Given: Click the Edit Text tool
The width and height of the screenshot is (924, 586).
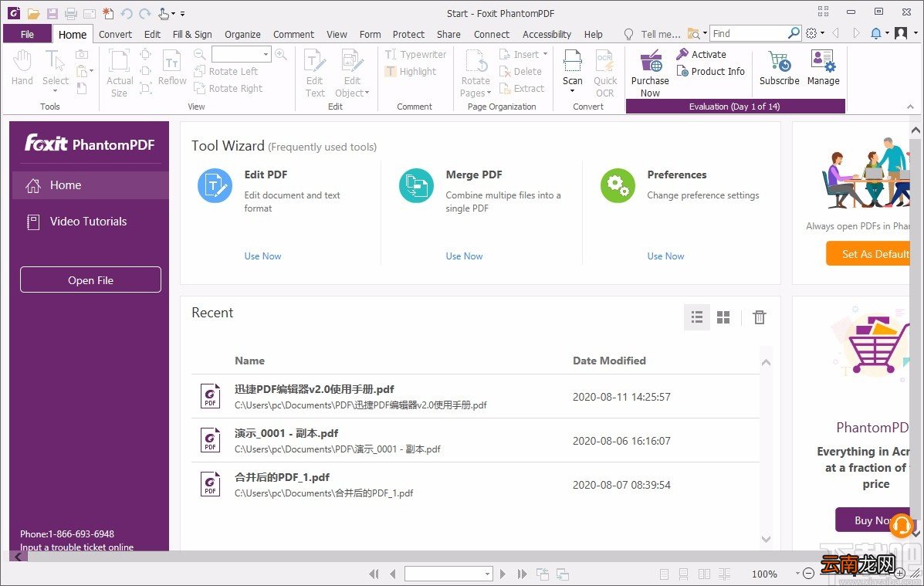Looking at the screenshot, I should (315, 73).
